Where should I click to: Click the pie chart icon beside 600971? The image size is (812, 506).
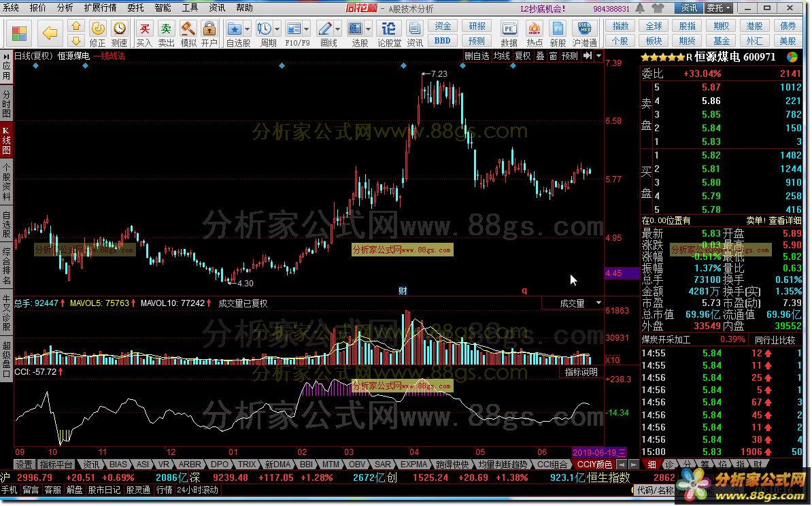coord(792,57)
